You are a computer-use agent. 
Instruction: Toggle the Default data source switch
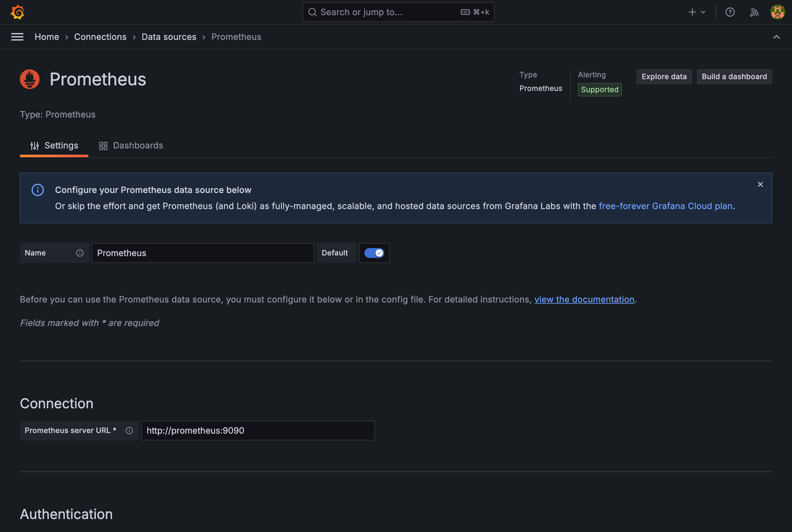[x=374, y=253]
